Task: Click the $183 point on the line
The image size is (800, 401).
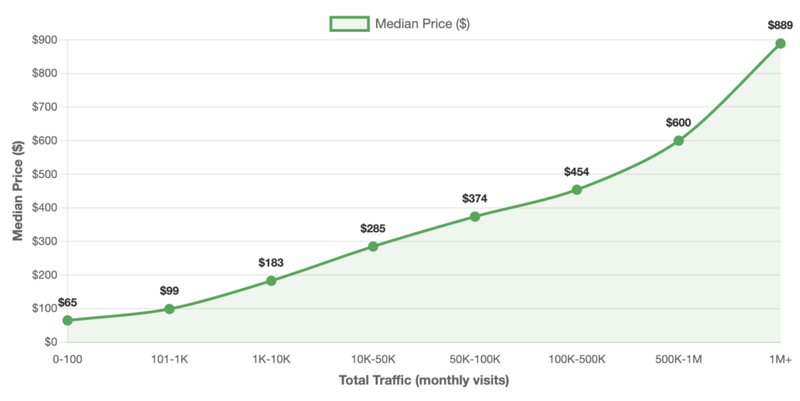Action: (271, 281)
